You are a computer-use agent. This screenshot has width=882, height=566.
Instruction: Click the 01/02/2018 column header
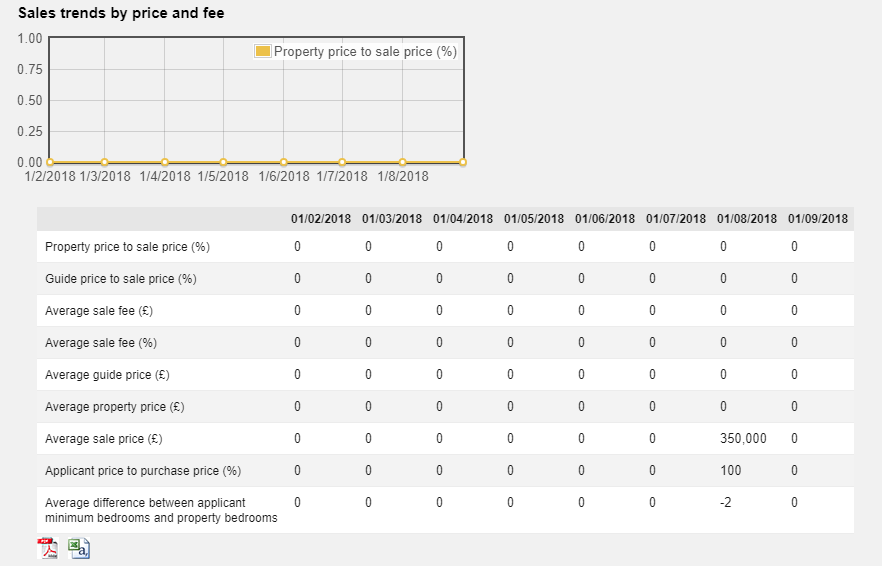[321, 219]
